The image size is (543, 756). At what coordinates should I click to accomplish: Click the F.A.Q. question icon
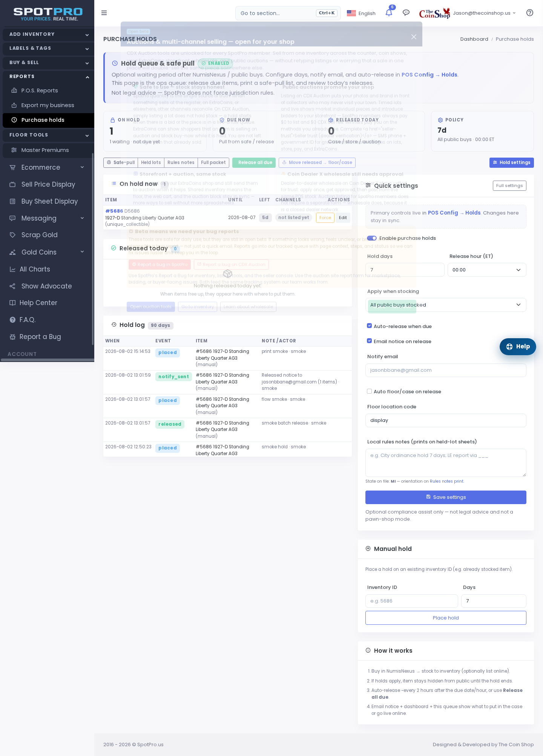pos(12,320)
